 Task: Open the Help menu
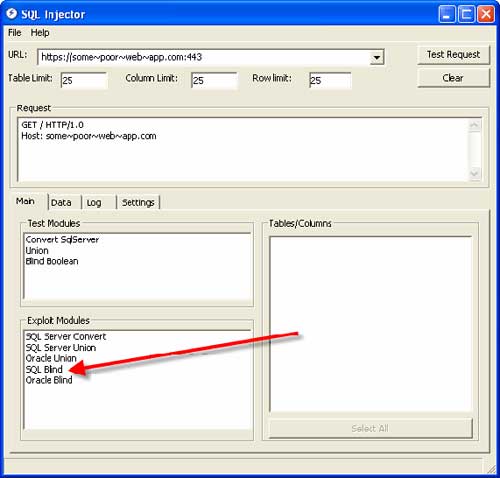(40, 33)
